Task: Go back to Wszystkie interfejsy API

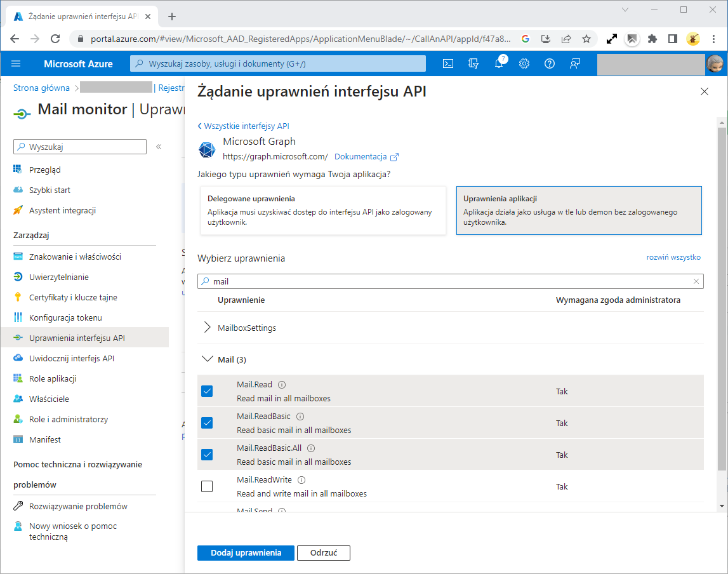Action: pyautogui.click(x=244, y=126)
